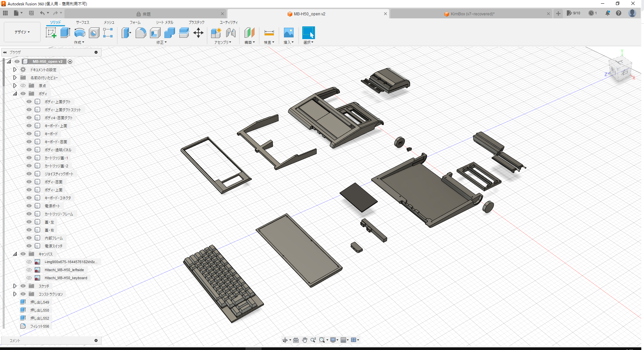644x350 pixels.
Task: Hide the キーボード body in browser
Action: pos(29,134)
